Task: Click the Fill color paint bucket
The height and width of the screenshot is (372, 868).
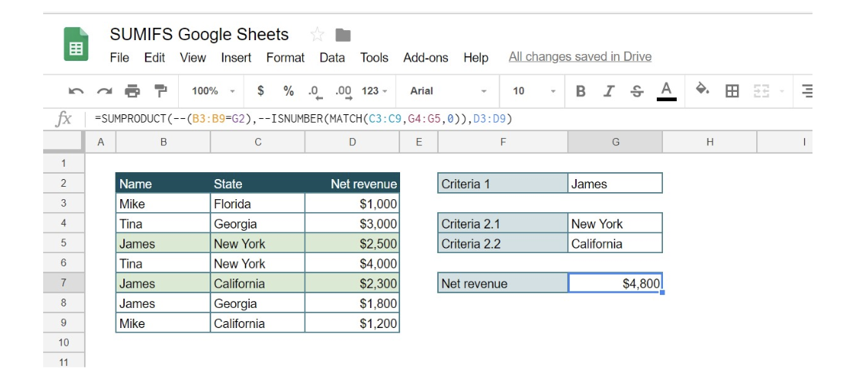Action: click(x=702, y=90)
